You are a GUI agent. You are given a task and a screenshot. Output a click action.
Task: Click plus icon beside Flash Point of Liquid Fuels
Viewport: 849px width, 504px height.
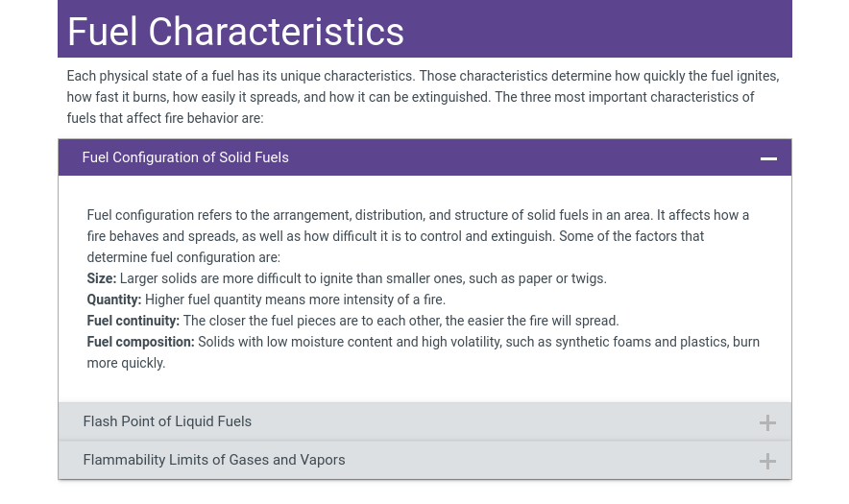tap(767, 422)
